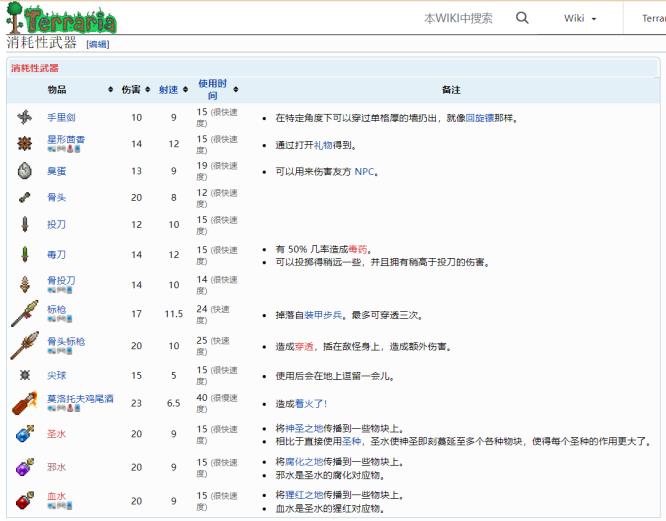Click the search magnifier icon

pyautogui.click(x=522, y=18)
